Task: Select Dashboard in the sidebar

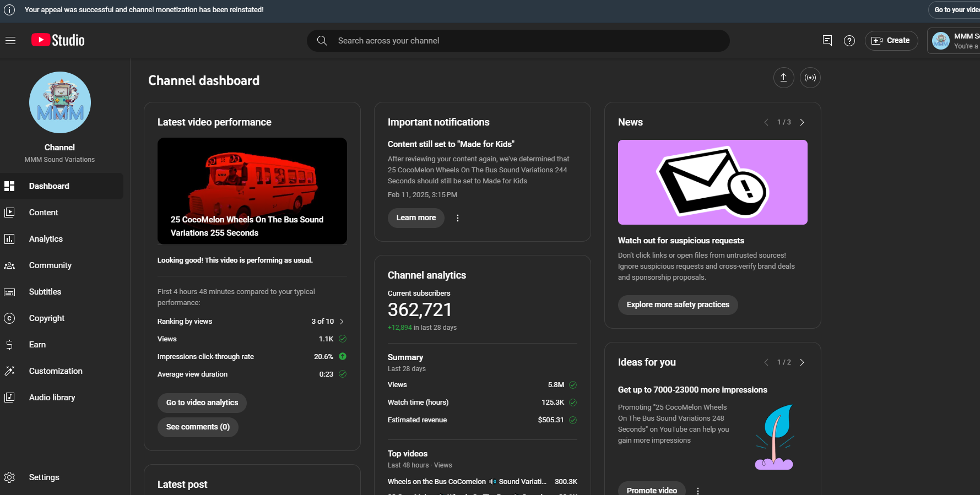Action: tap(62, 186)
